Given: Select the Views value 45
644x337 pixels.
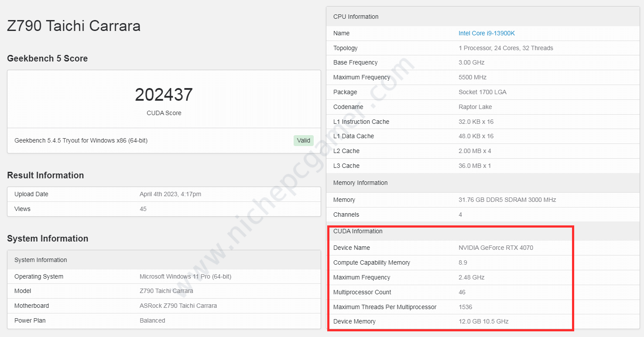Looking at the screenshot, I should point(143,209).
